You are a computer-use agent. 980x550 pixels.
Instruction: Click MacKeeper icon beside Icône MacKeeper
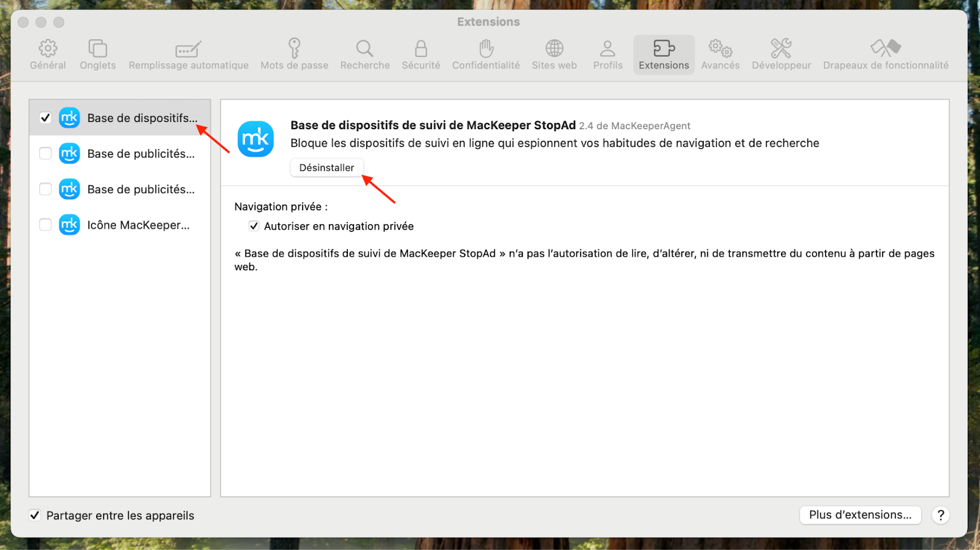(x=69, y=225)
